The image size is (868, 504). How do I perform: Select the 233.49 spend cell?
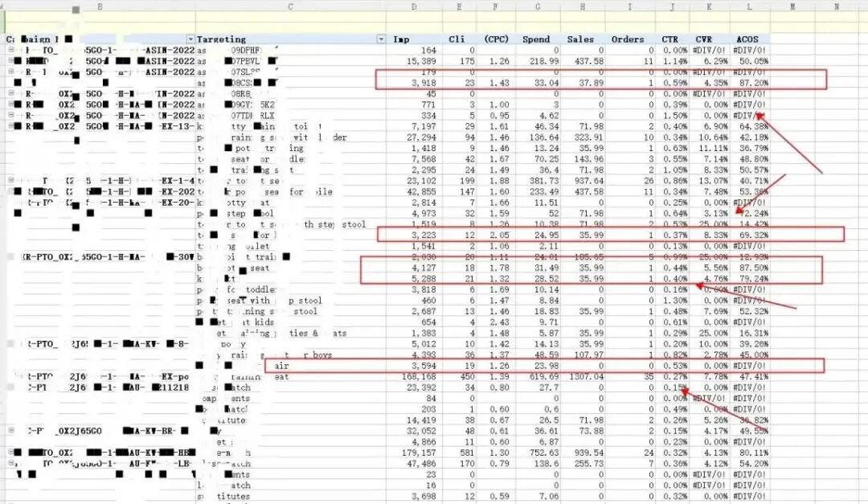pyautogui.click(x=544, y=191)
